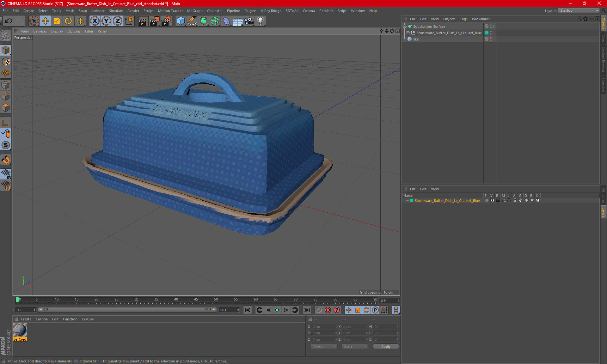The width and height of the screenshot is (607, 364).
Task: Toggle viewport maximize icon
Action: 397,31
